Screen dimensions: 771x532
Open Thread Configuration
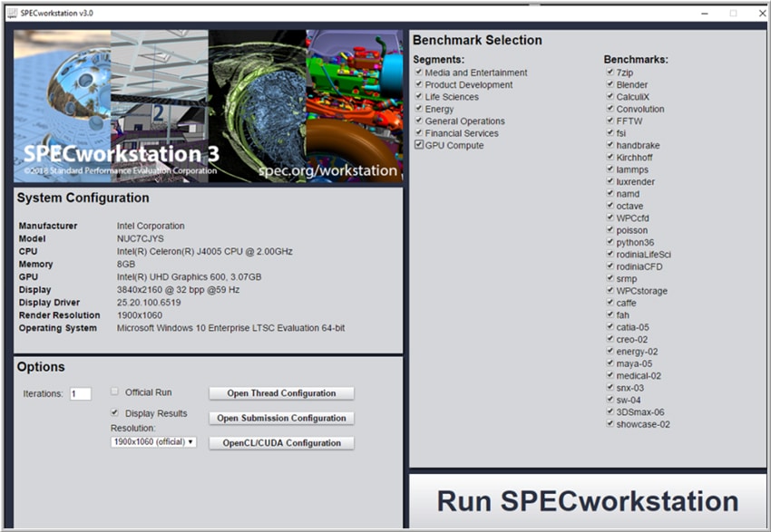(281, 393)
